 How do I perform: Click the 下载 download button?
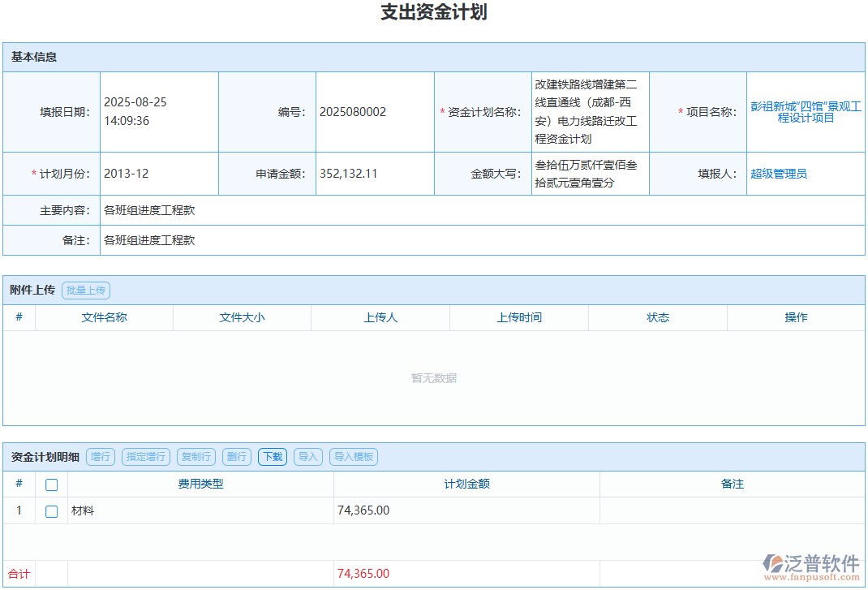point(272,456)
